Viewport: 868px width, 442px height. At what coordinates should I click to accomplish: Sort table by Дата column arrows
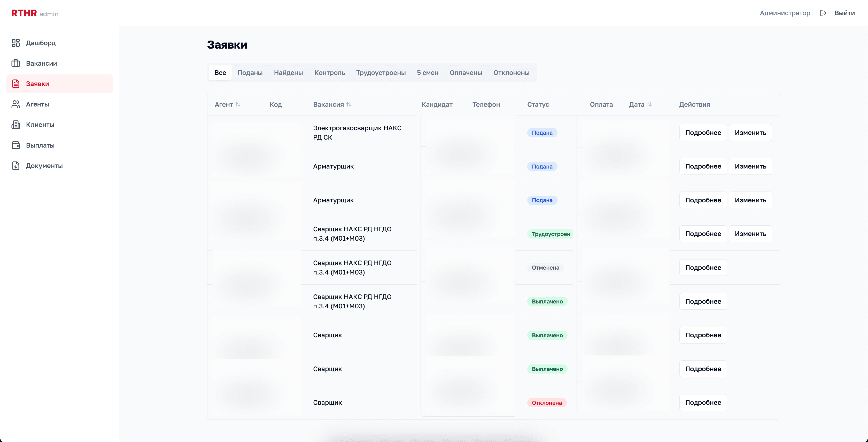[649, 104]
